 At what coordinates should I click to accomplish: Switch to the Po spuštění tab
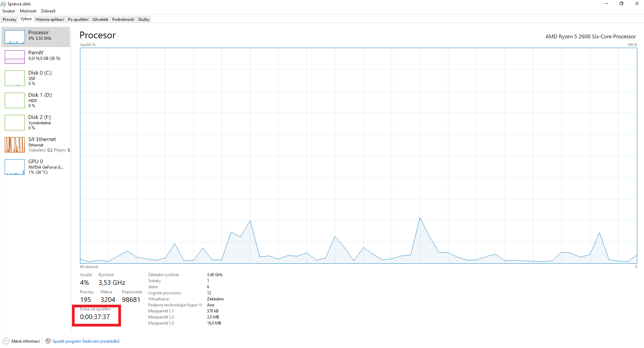coord(78,19)
